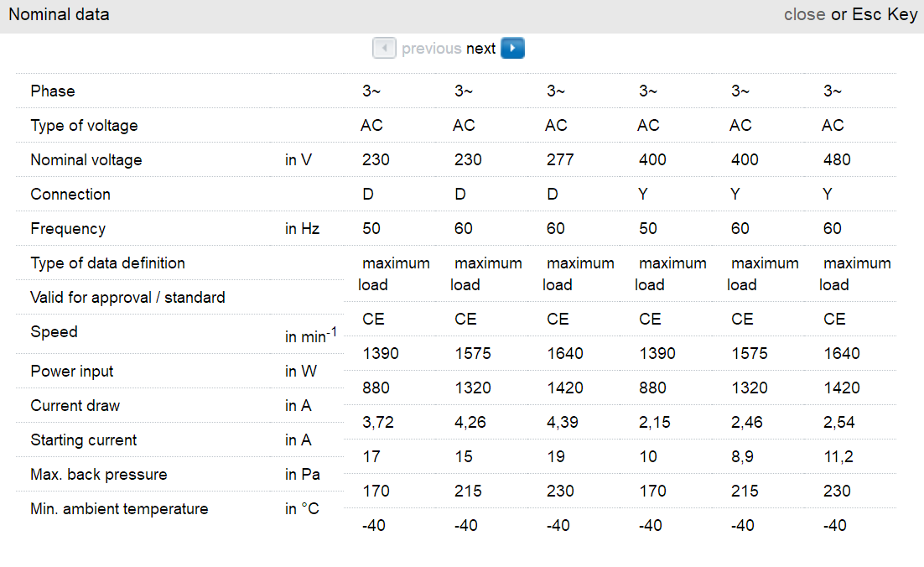The image size is (924, 567).
Task: Click the Nominal voltage row label
Action: click(86, 159)
